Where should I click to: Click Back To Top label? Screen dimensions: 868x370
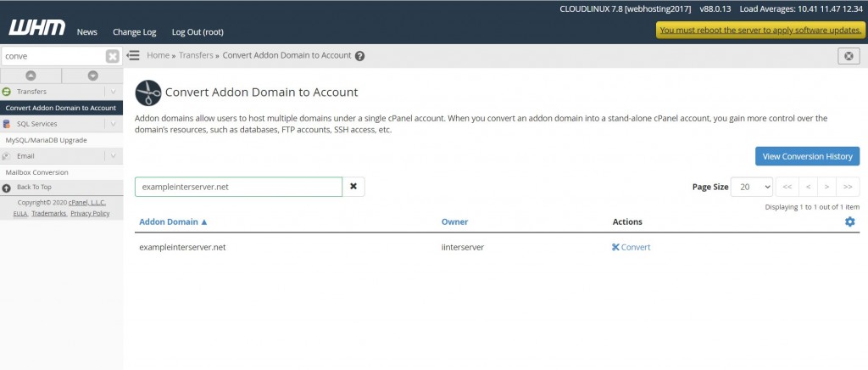click(34, 188)
